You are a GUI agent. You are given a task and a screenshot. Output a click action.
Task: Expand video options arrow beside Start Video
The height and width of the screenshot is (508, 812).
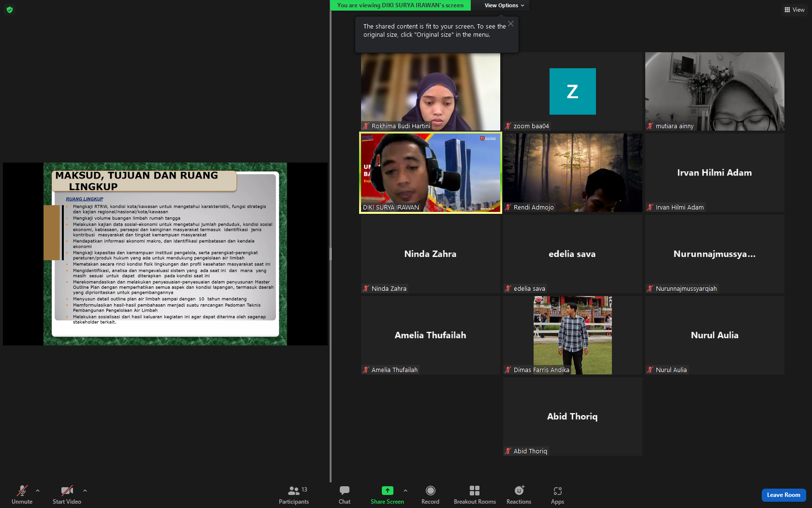85,491
